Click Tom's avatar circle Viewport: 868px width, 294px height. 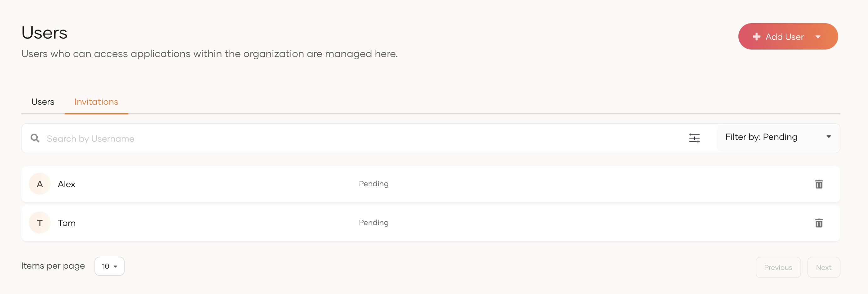[40, 222]
